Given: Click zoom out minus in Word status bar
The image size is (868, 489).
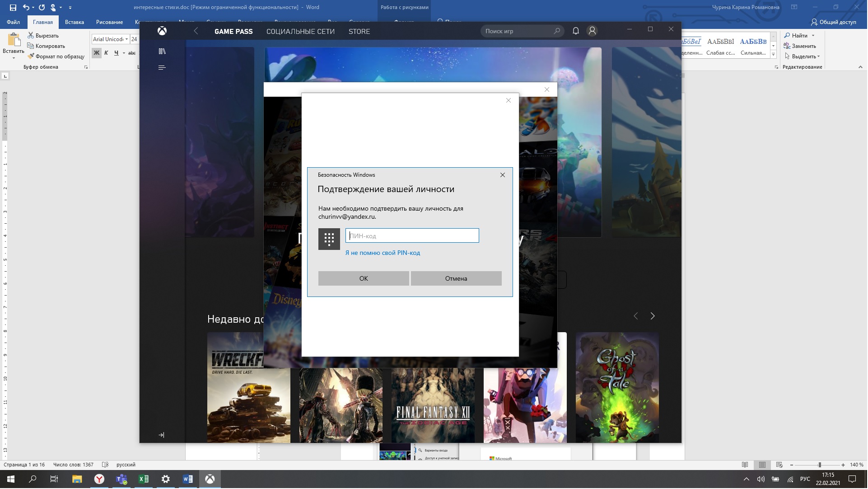Looking at the screenshot, I should (792, 465).
